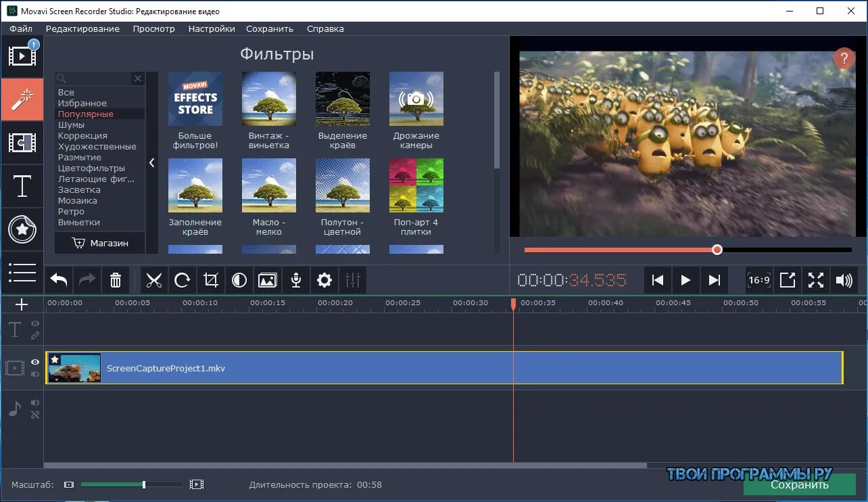The height and width of the screenshot is (502, 868).
Task: Click the rotate clip icon
Action: [183, 280]
